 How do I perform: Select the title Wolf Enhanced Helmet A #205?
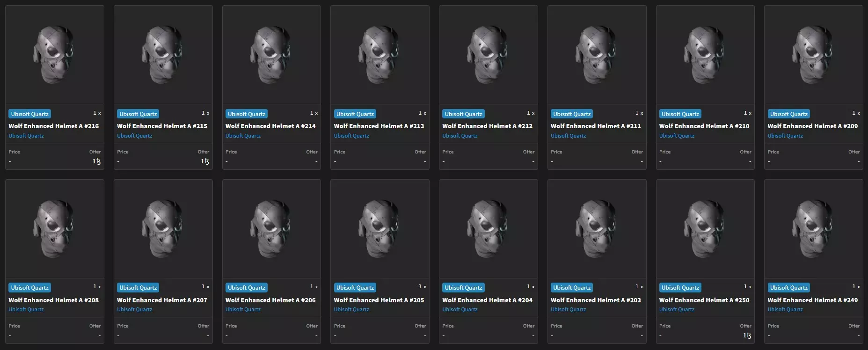pos(379,300)
